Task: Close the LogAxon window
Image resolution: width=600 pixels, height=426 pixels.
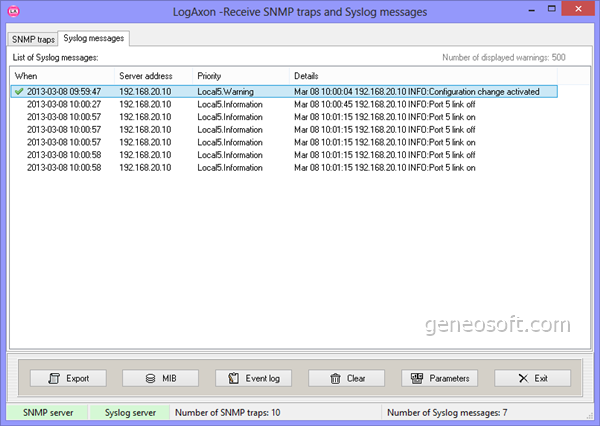Action: (578, 8)
